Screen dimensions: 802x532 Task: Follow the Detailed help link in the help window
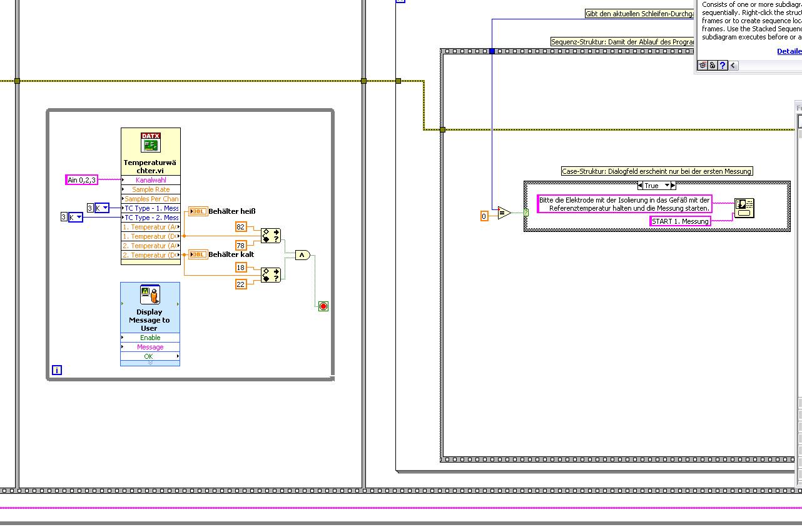coord(789,51)
